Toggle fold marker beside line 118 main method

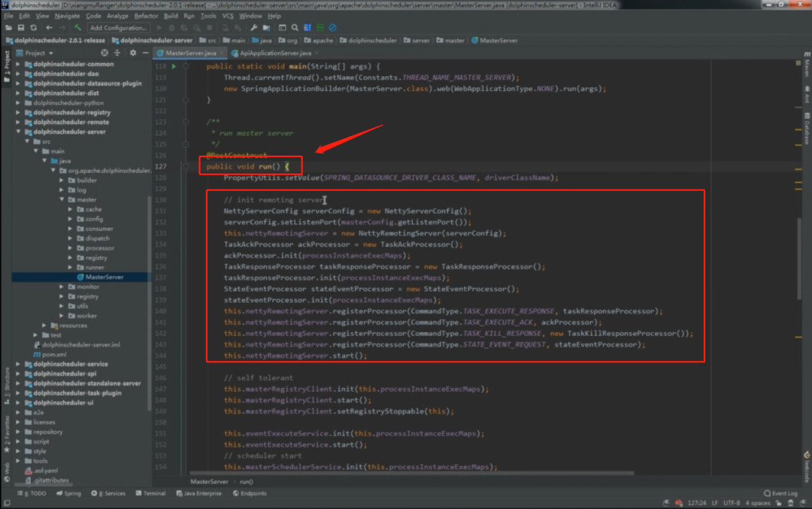[186, 66]
